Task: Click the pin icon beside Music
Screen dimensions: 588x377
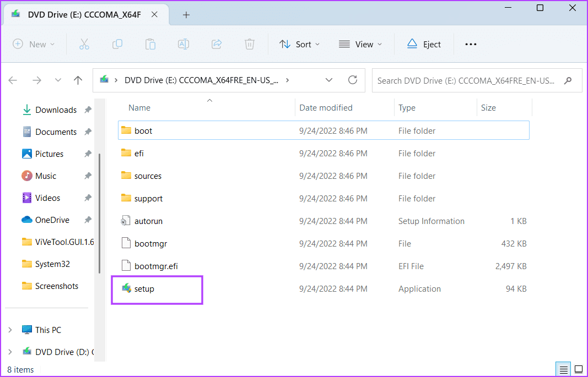Action: tap(88, 176)
